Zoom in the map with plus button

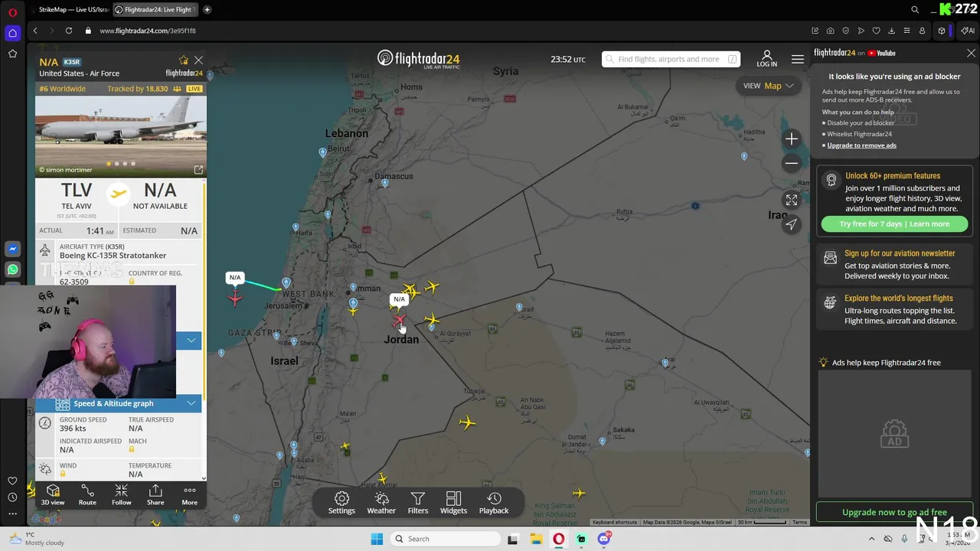point(792,139)
